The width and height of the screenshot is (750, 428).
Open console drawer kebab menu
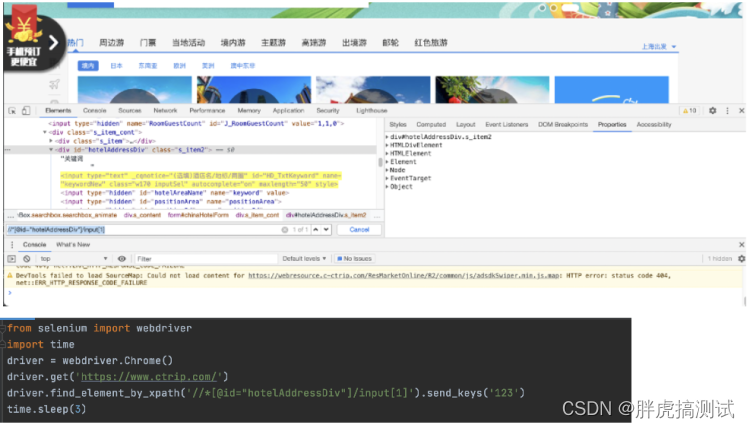[12, 244]
